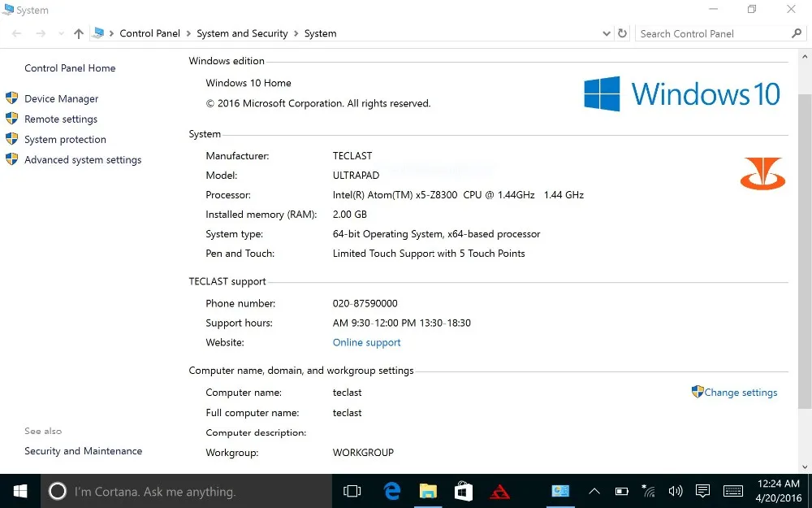The width and height of the screenshot is (812, 508).
Task: Open the touch keyboard
Action: point(733,491)
